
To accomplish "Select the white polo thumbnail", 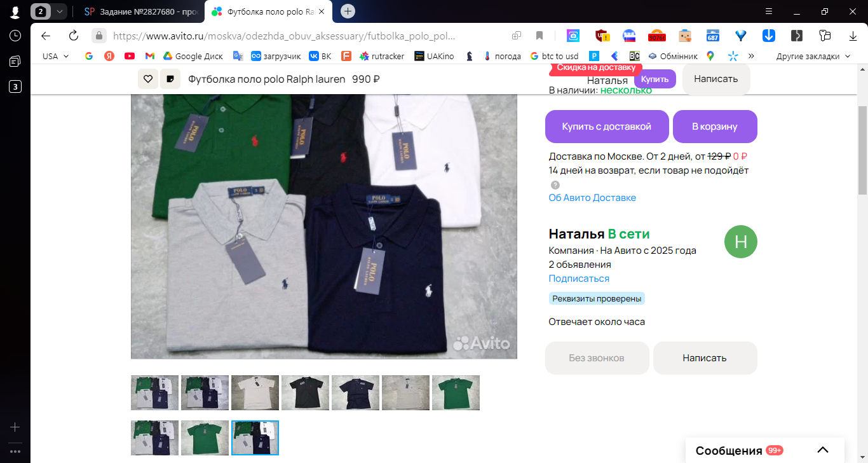I will (x=255, y=392).
